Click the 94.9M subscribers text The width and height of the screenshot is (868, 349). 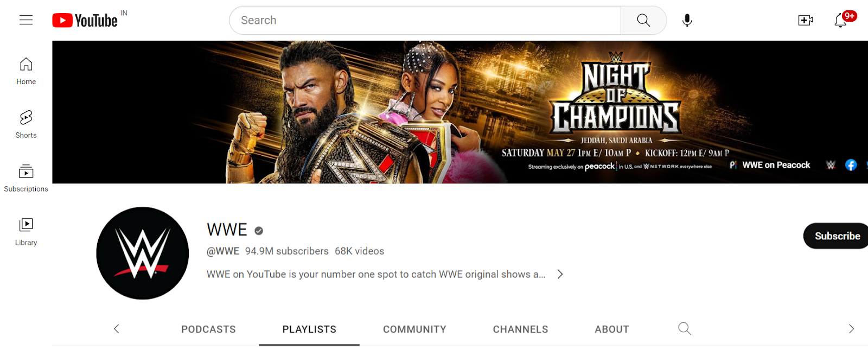pos(286,251)
